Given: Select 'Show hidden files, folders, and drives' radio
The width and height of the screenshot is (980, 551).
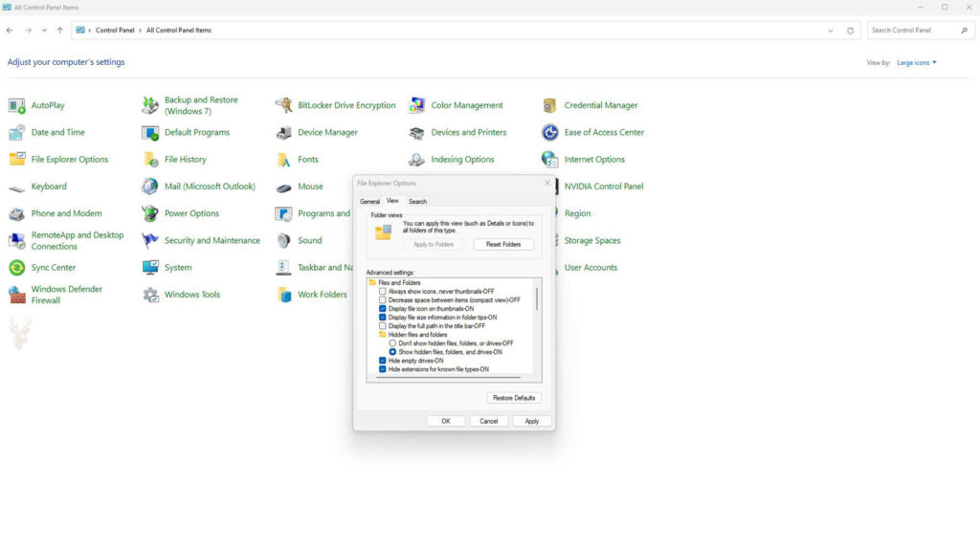Looking at the screenshot, I should [x=392, y=352].
